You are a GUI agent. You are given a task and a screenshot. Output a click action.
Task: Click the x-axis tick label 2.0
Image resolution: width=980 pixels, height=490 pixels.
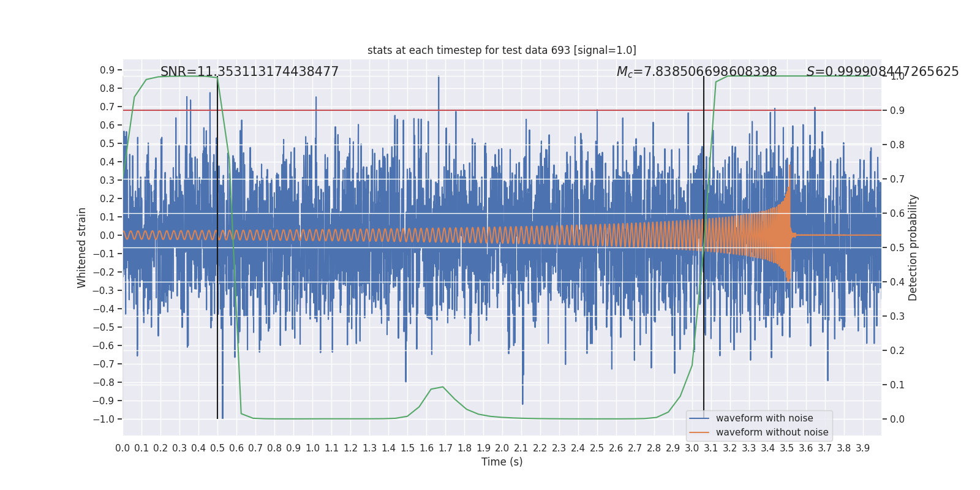tap(502, 448)
